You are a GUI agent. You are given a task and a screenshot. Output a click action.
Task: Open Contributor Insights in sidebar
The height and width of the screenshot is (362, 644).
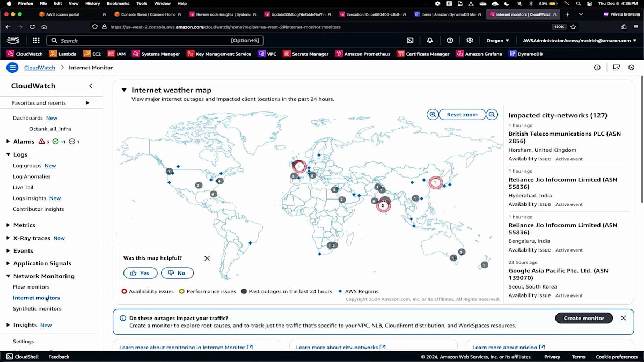tap(38, 209)
